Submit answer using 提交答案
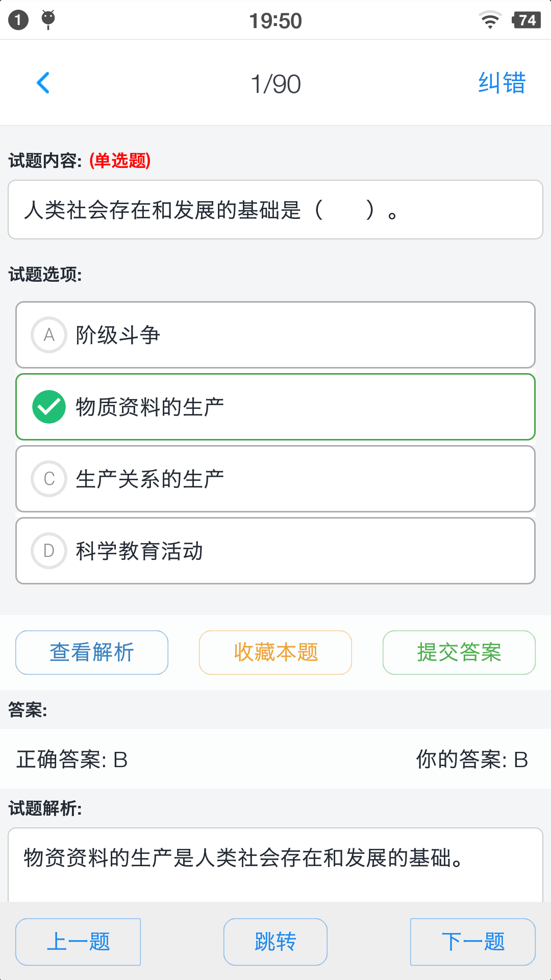The width and height of the screenshot is (551, 980). pyautogui.click(x=459, y=652)
